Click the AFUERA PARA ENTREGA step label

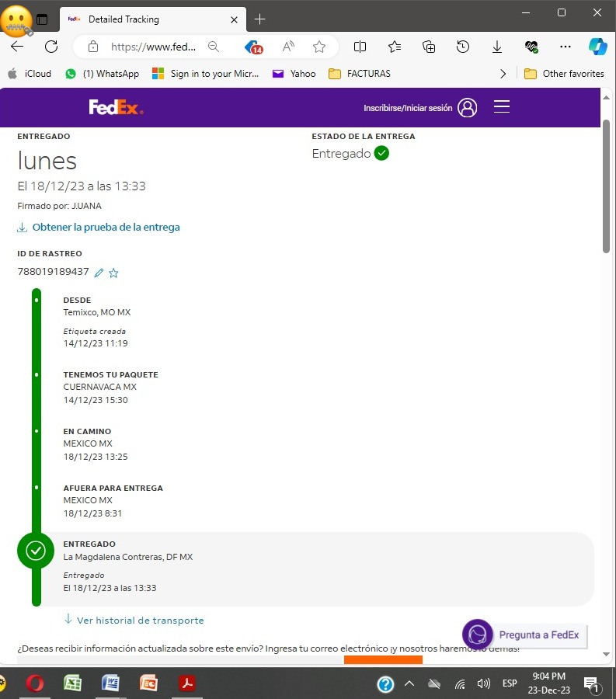tap(113, 488)
